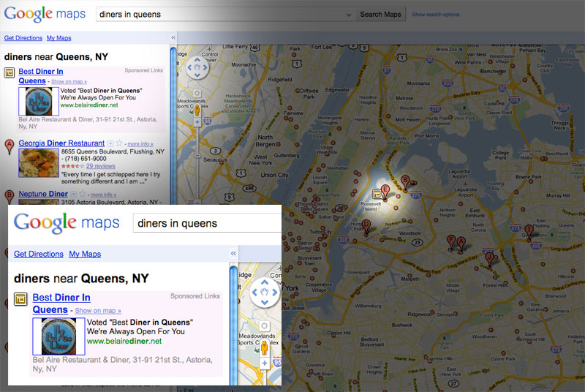This screenshot has width=585, height=392.
Task: Open the 29 reviews link
Action: coord(101,166)
